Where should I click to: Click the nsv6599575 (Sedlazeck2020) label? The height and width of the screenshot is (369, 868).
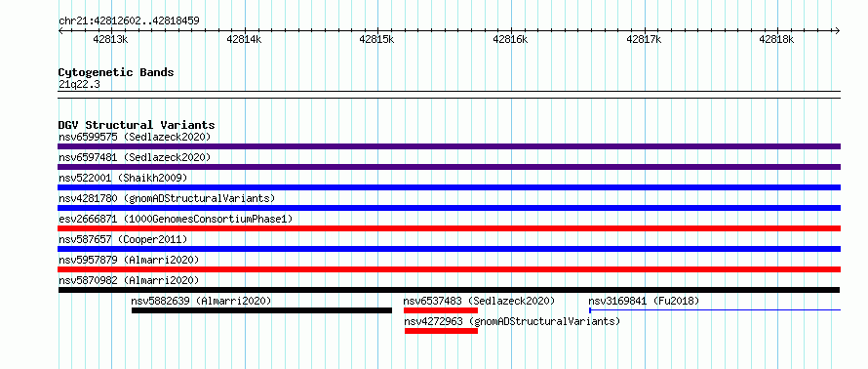point(135,137)
